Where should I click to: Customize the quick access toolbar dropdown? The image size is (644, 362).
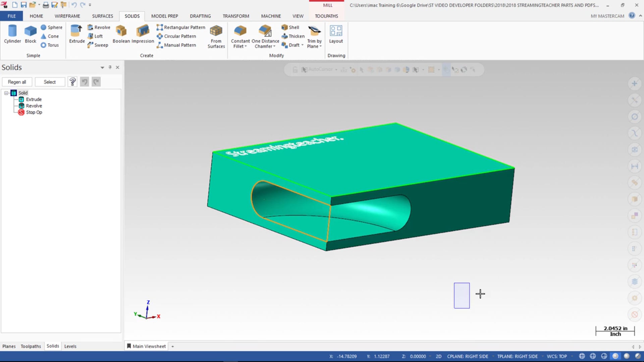click(90, 5)
